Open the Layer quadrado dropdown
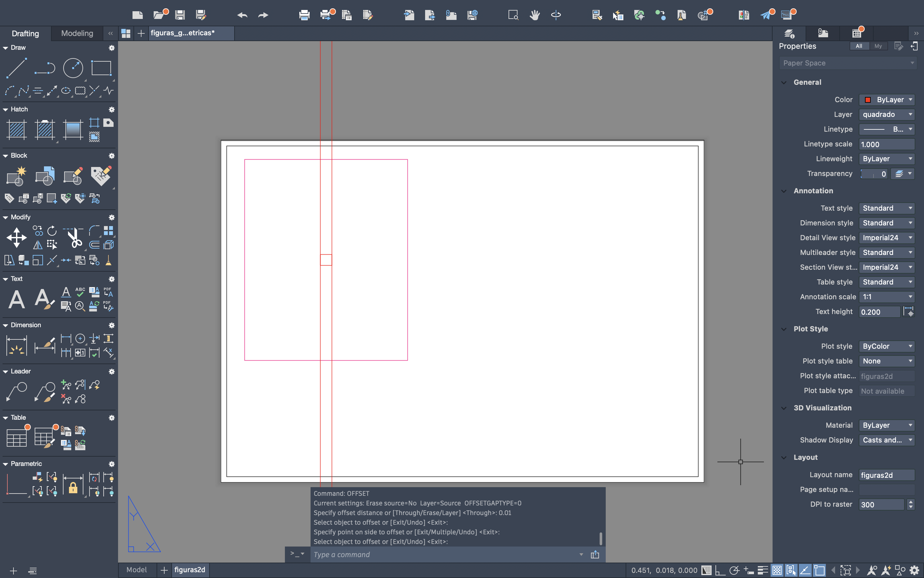This screenshot has width=924, height=578. tap(886, 114)
